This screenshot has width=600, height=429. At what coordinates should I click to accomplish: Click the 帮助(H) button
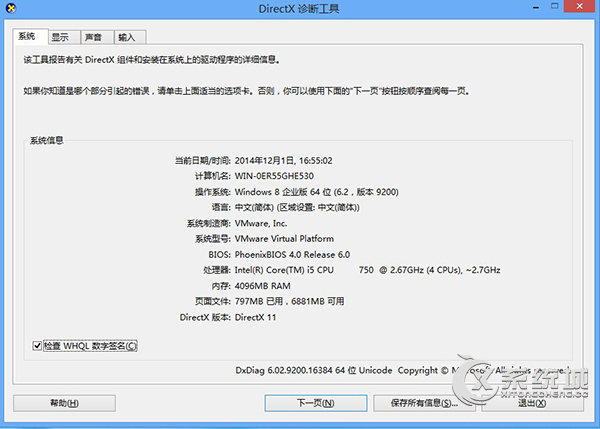64,403
